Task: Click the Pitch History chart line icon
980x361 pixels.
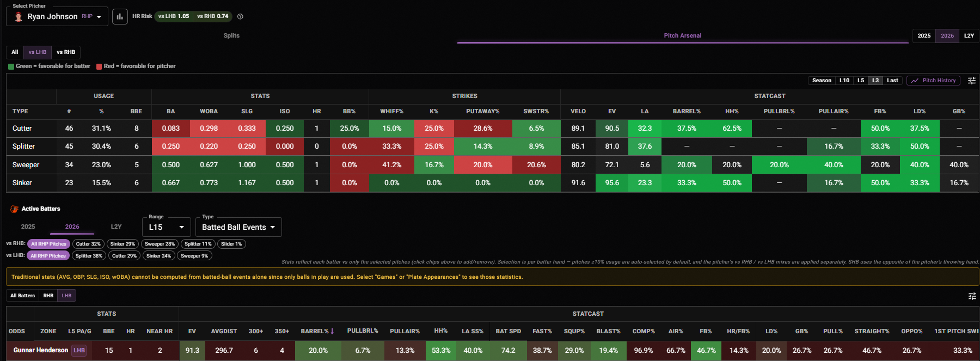Action: tap(915, 81)
